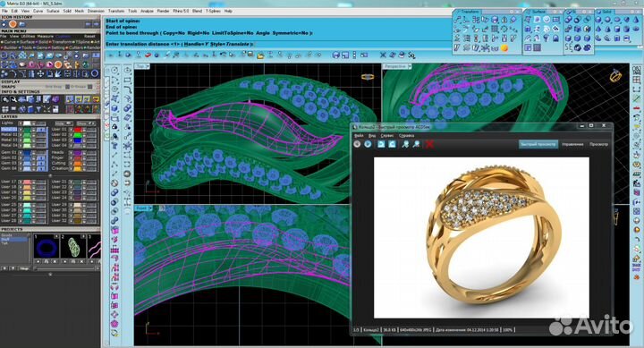Select the yellow sphere icon in Transform palette
The image size is (644, 348).
tap(504, 48)
